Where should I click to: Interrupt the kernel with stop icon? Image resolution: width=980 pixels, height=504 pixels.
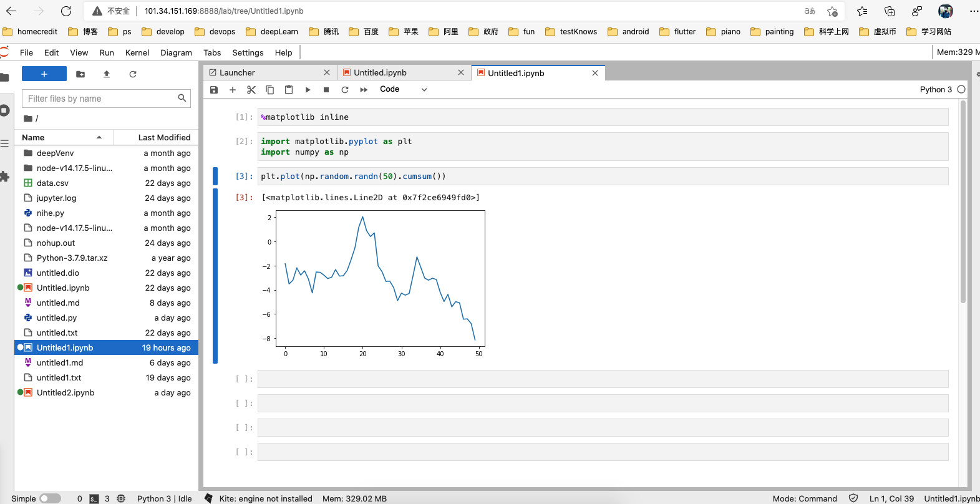[326, 90]
